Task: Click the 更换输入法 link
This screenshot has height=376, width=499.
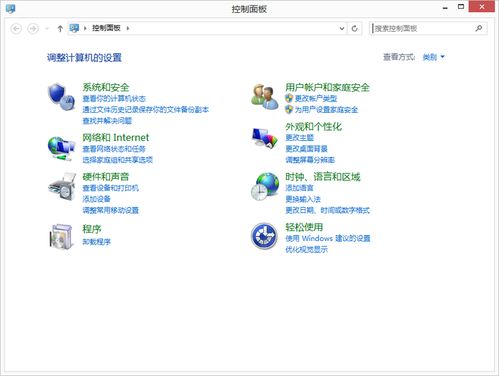Action: tap(303, 199)
